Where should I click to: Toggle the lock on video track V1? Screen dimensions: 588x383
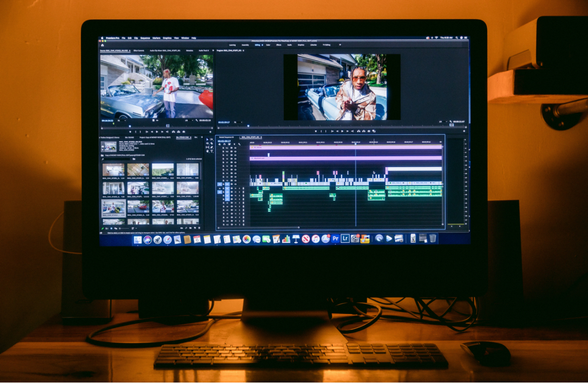coord(223,184)
